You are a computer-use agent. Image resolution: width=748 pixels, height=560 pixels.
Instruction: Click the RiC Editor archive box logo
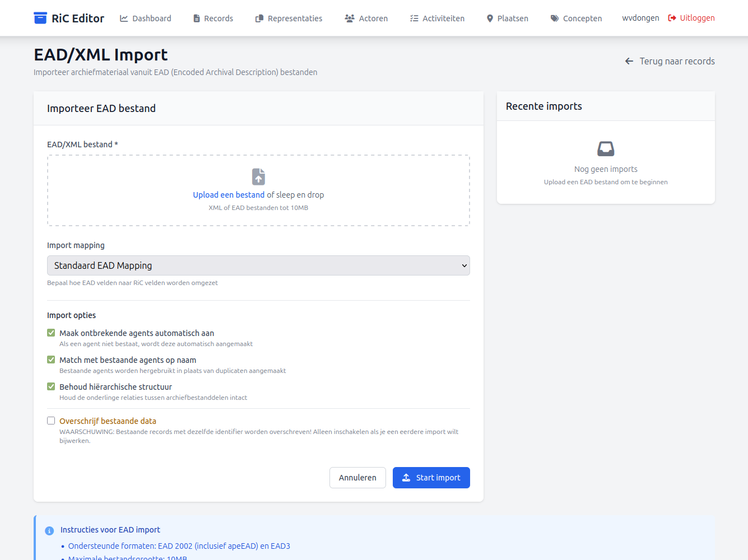tap(40, 18)
